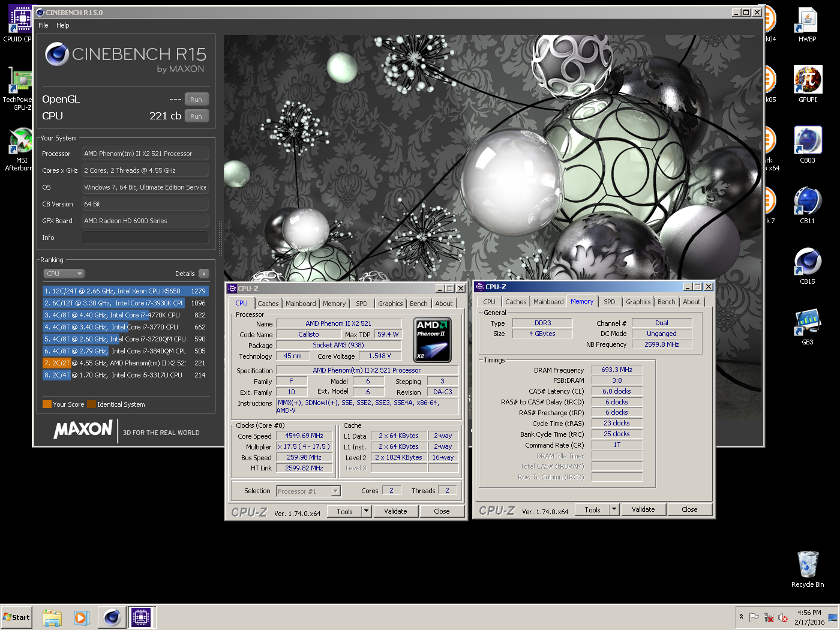Select your score Phenom II X2 521 entry
The width and height of the screenshot is (840, 630).
pos(125,363)
